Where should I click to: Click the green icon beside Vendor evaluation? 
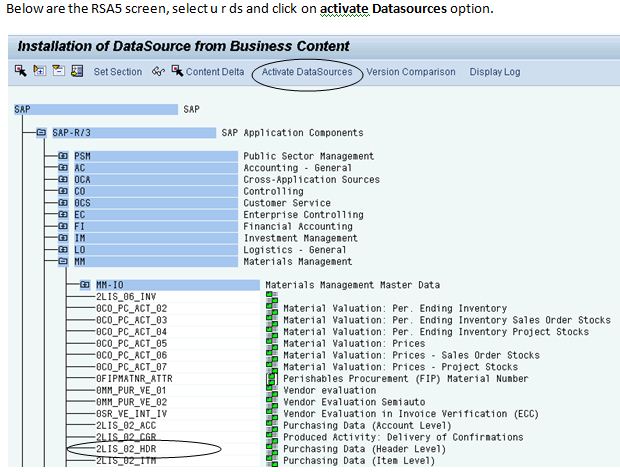point(272,390)
